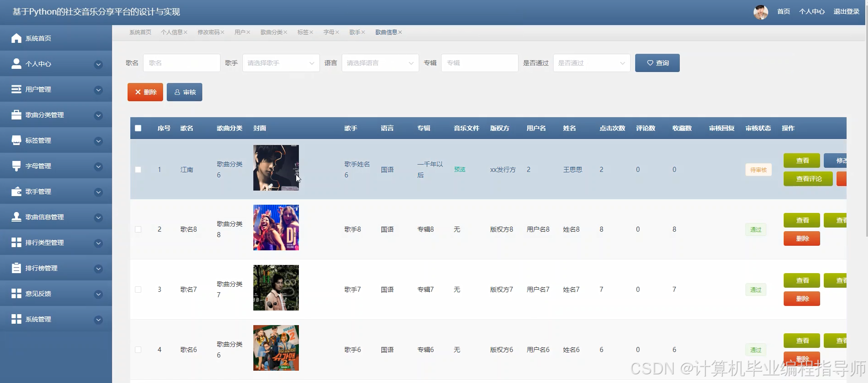Switch to the 修改密码 tab

coord(209,32)
